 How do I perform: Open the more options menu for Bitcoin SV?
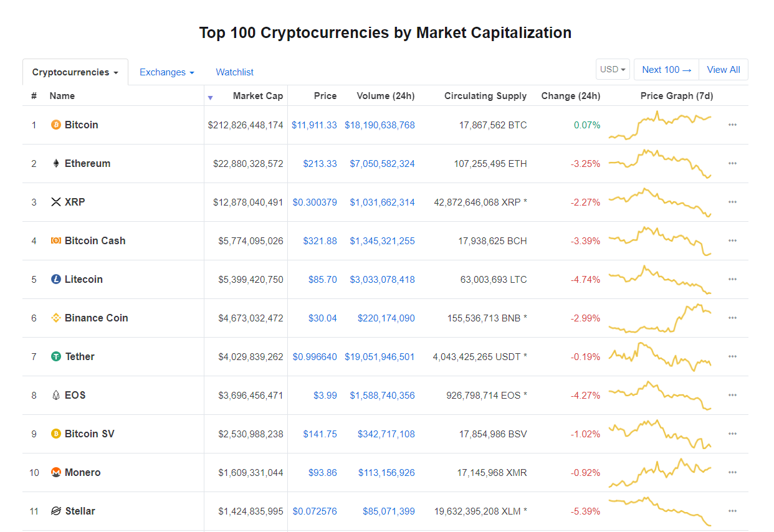(732, 434)
